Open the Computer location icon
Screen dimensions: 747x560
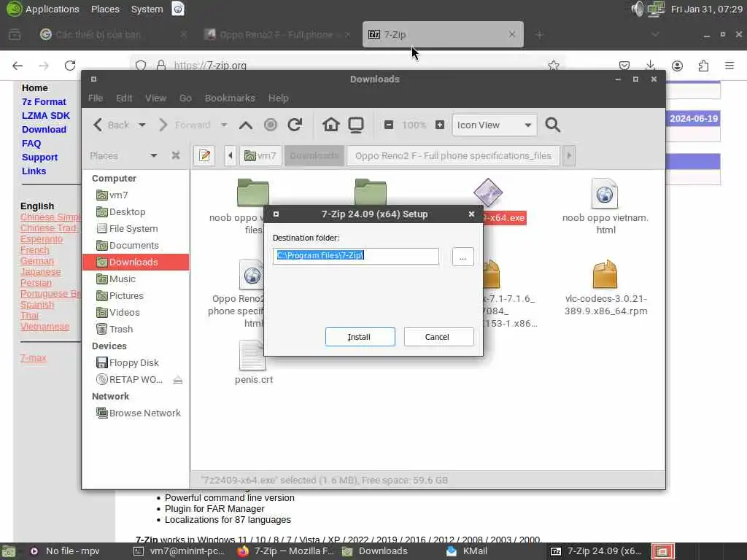[x=356, y=125]
